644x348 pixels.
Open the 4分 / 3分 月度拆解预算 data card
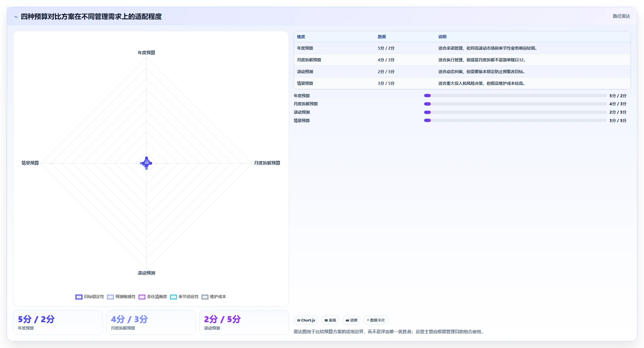click(x=151, y=323)
